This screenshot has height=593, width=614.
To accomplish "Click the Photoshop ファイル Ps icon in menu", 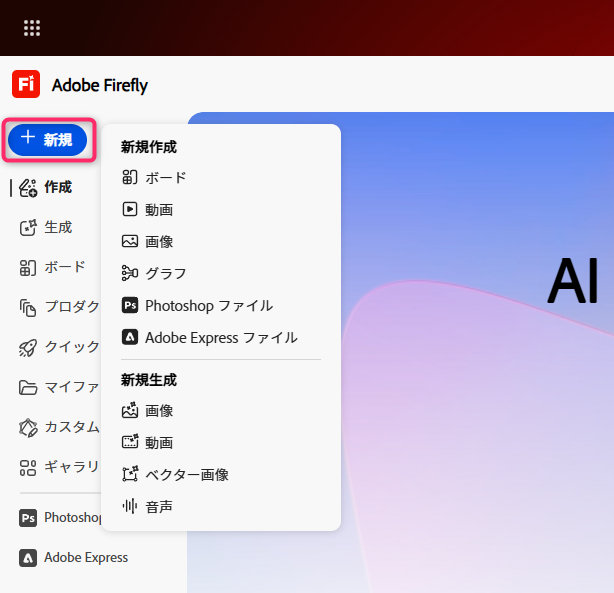I will tap(129, 306).
